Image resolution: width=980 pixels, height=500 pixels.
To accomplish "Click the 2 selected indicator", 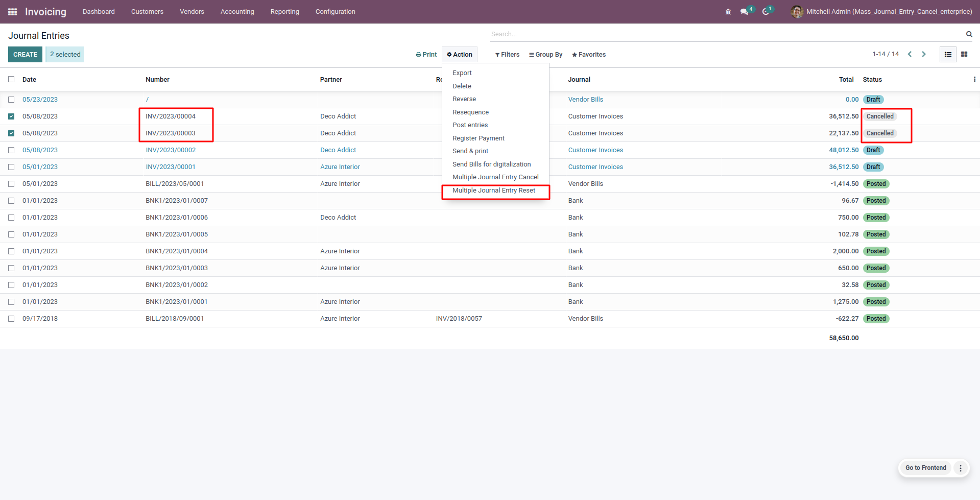I will [x=65, y=55].
